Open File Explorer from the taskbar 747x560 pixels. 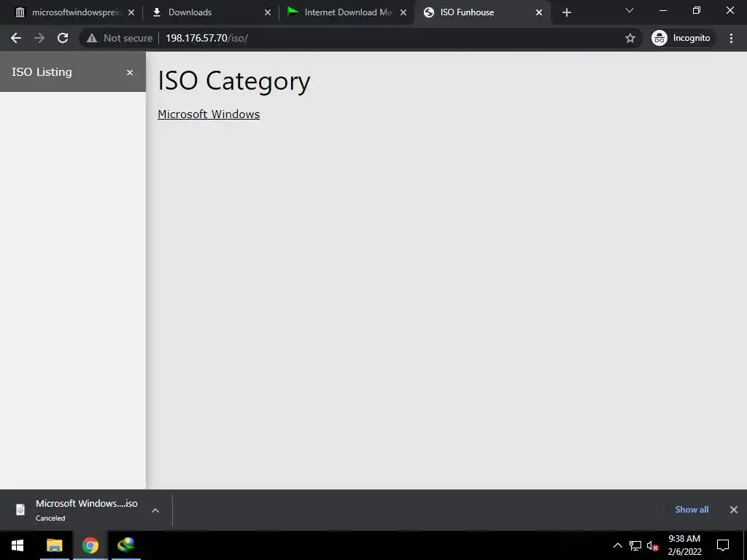[x=54, y=545]
